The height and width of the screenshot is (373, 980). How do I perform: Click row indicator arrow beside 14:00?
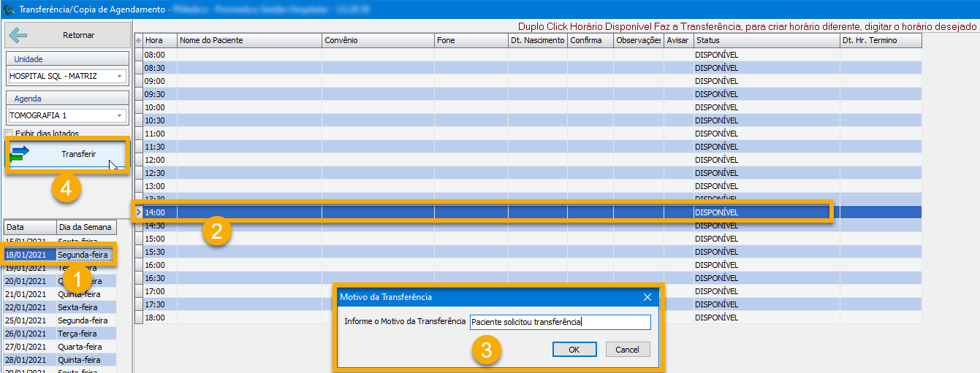[x=138, y=212]
